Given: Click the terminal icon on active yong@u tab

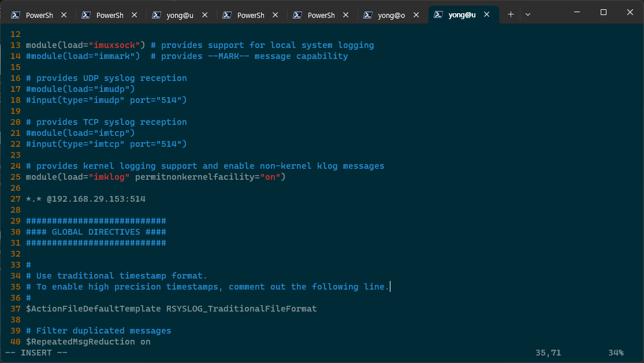Looking at the screenshot, I should [438, 15].
